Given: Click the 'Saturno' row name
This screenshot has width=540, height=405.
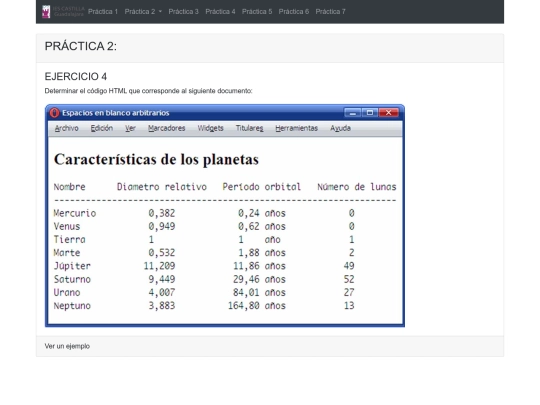Looking at the screenshot, I should click(x=72, y=279).
